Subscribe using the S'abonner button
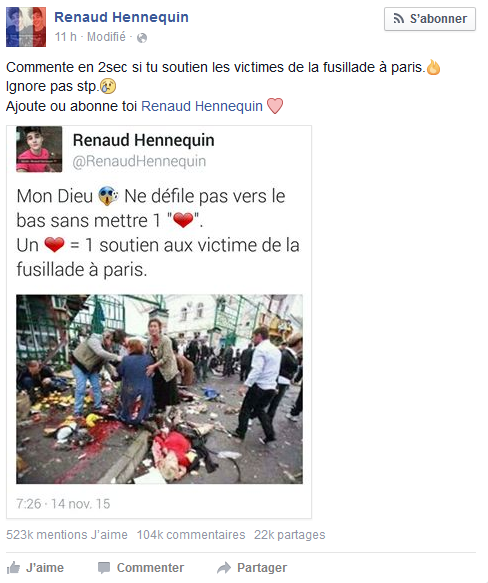 430,19
